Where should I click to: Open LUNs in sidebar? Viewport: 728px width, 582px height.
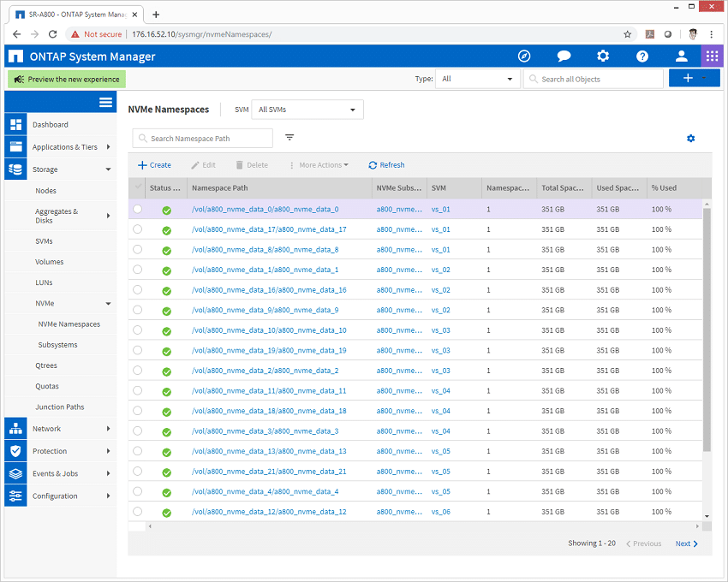click(44, 282)
